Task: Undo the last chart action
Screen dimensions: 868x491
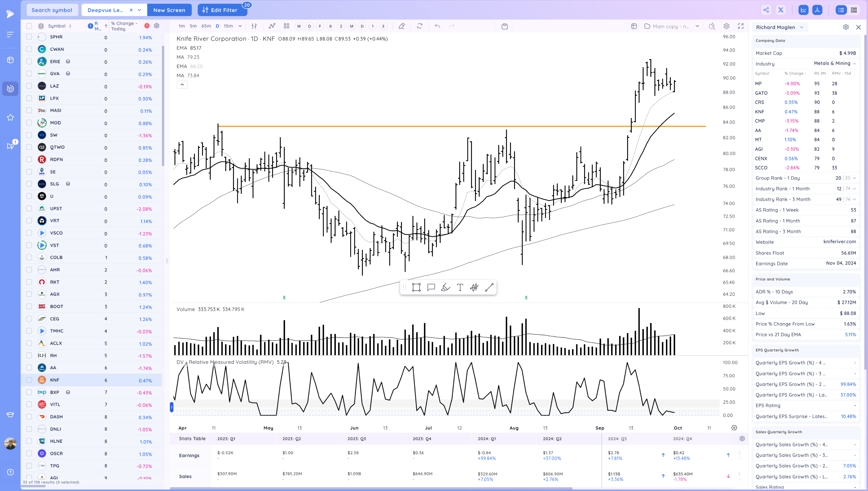Action: click(437, 26)
